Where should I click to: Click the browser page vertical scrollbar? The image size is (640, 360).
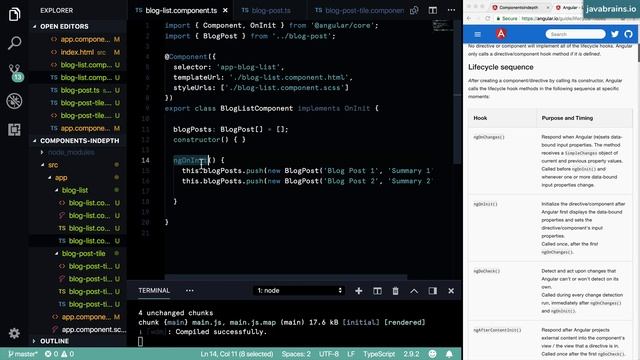638,52
